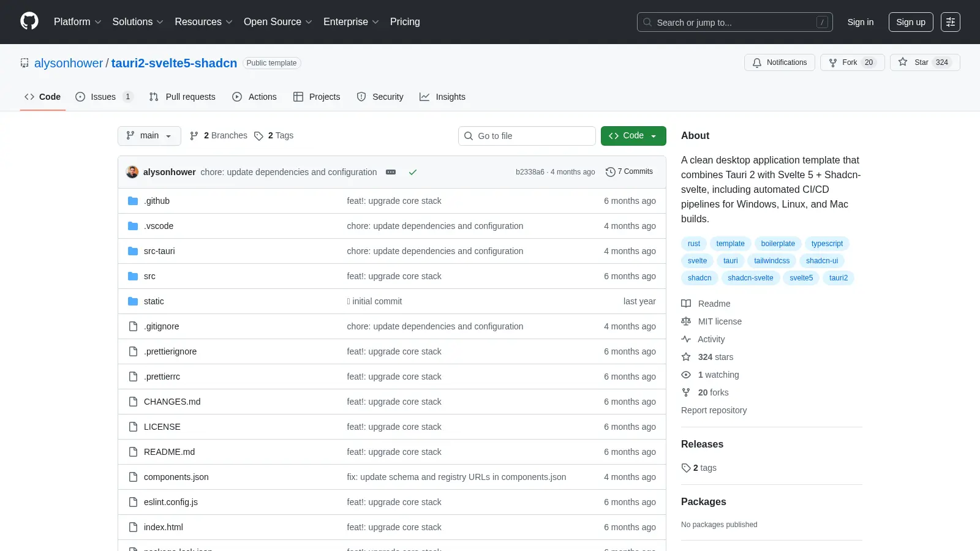Screen dimensions: 980x551
Task: Click the index.html file icon
Action: 133,527
